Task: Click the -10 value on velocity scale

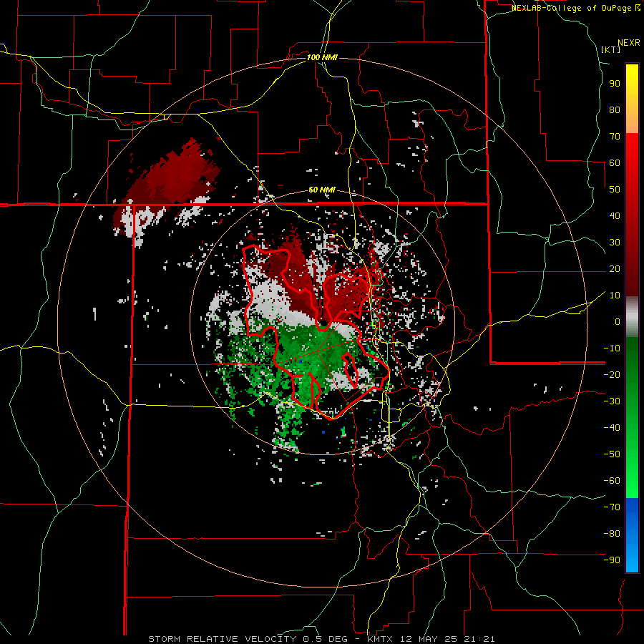Action: click(612, 348)
